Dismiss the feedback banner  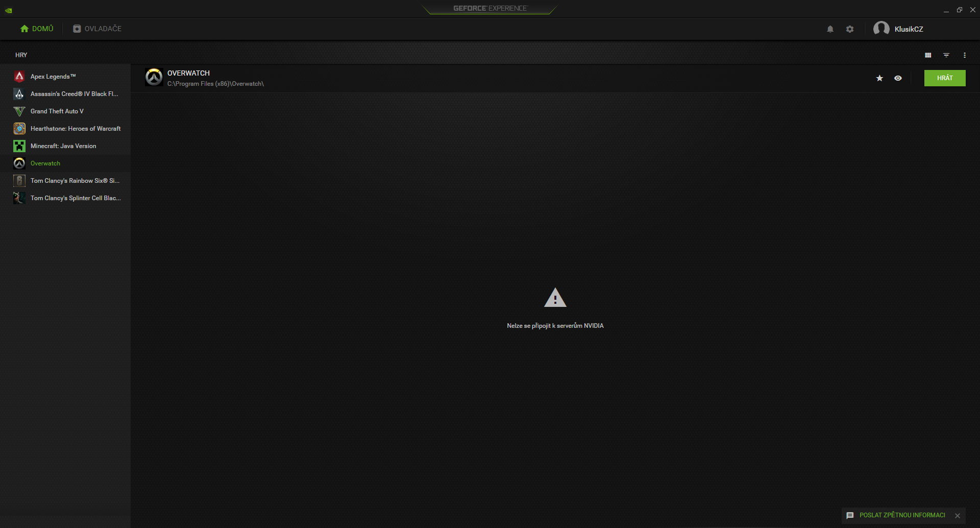pos(958,516)
